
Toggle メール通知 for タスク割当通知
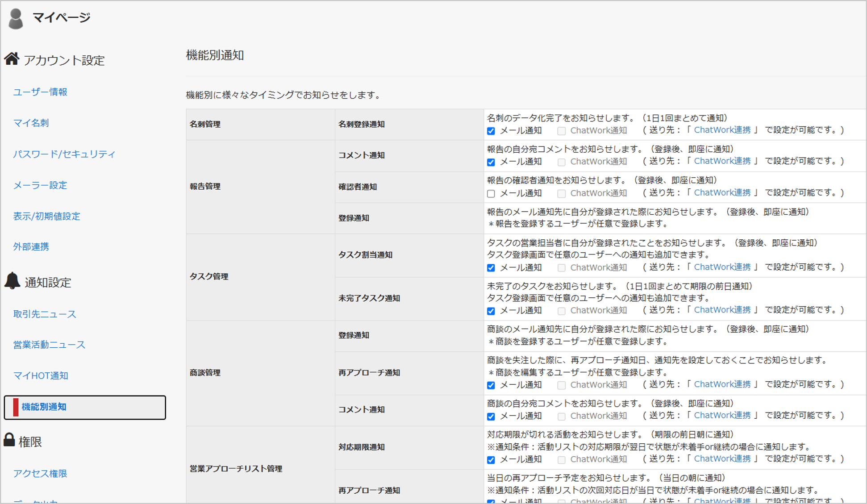click(x=491, y=268)
